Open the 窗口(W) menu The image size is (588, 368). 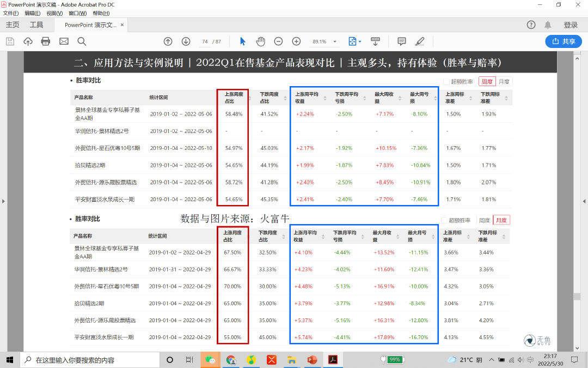pos(78,13)
